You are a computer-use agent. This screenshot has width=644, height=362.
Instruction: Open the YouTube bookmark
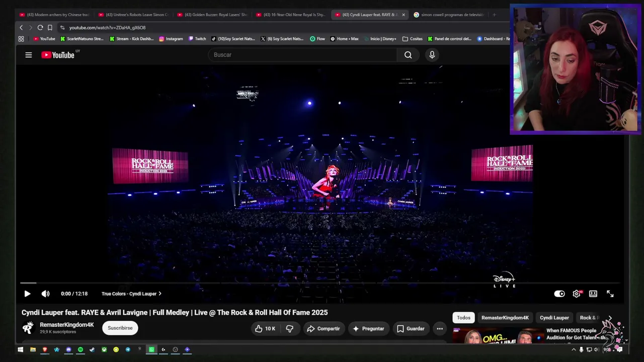tap(44, 39)
